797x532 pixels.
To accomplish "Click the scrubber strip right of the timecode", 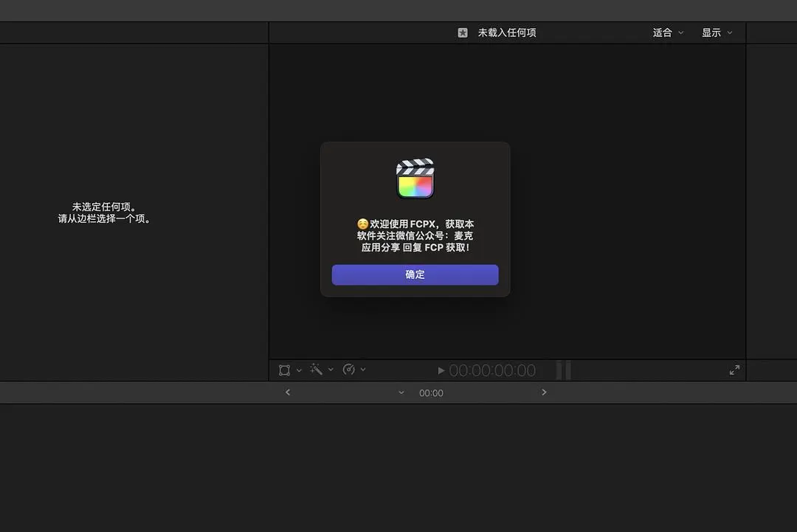I will pos(565,370).
